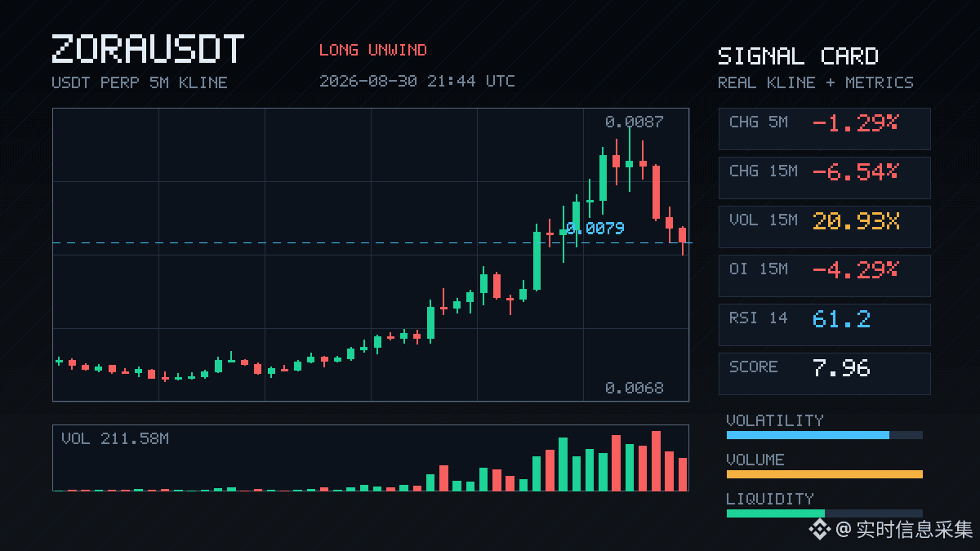The width and height of the screenshot is (980, 551).
Task: Click the VOL 15M label
Action: point(764,220)
